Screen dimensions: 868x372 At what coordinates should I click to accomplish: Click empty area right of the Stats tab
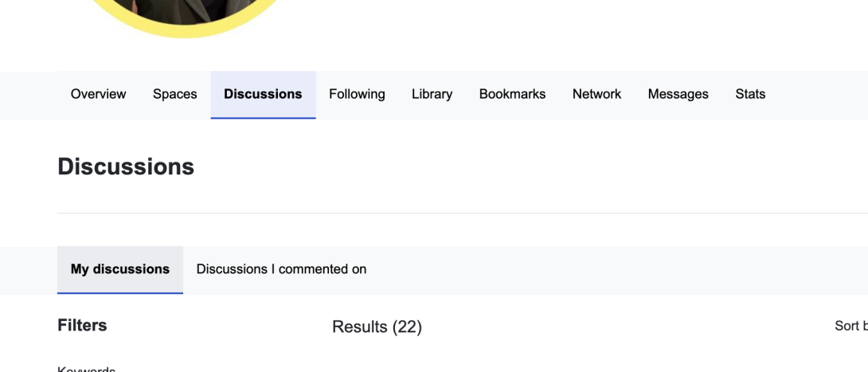tap(820, 94)
